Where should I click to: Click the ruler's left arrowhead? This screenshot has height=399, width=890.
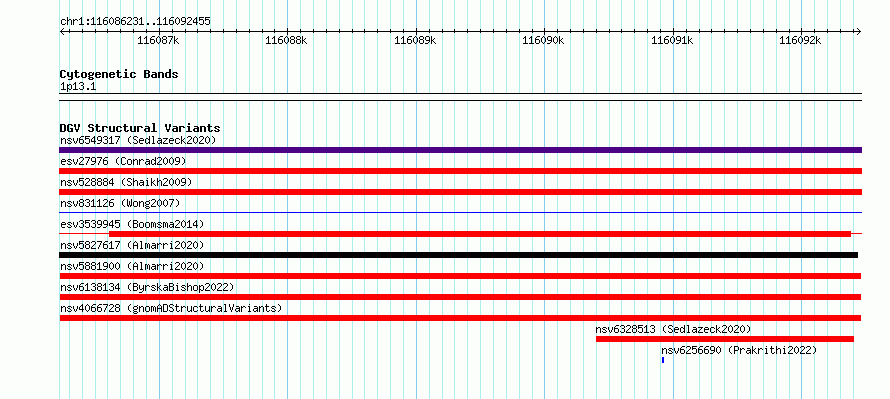[62, 31]
